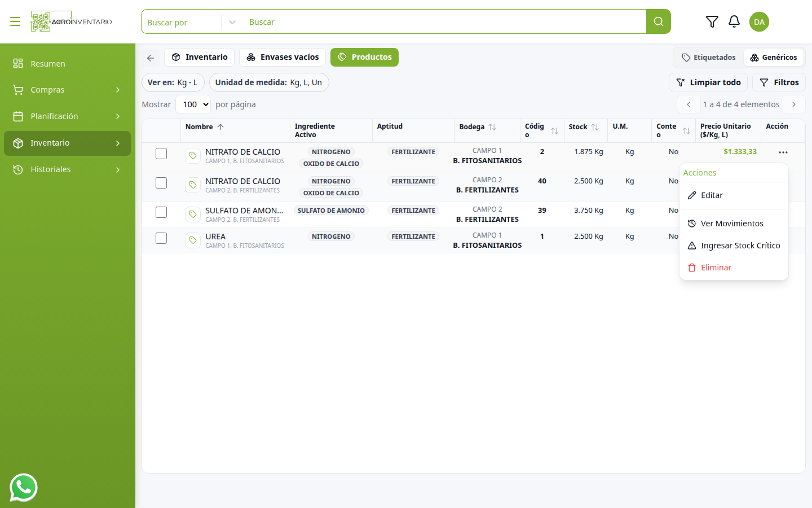Expand Inventario sidebar menu
Viewport: 812px width, 508px height.
point(67,143)
